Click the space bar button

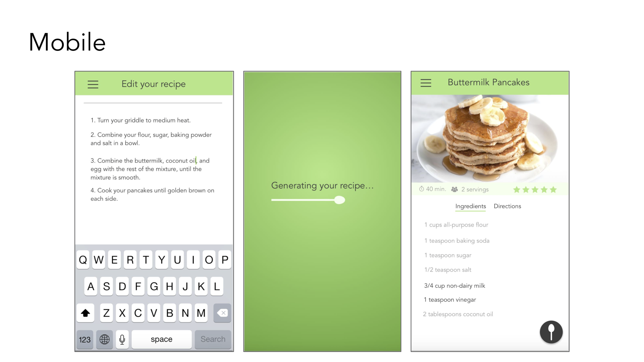click(x=162, y=339)
